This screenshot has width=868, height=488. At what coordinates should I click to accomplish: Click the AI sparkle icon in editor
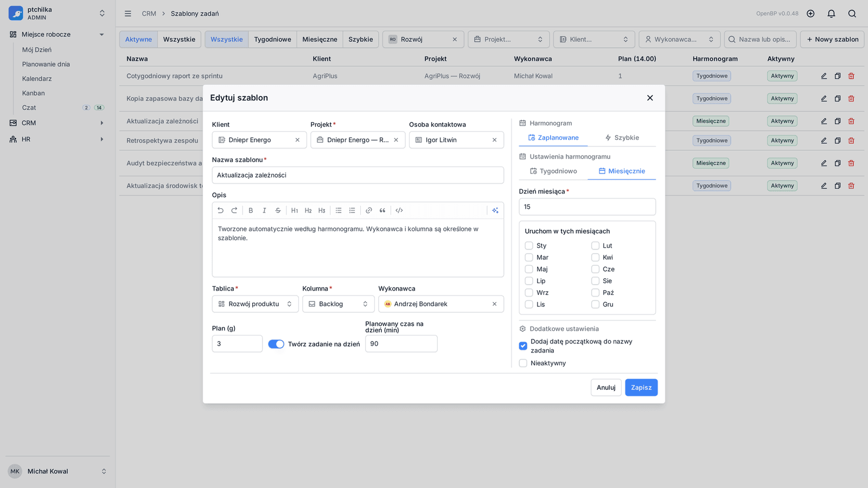[495, 210]
